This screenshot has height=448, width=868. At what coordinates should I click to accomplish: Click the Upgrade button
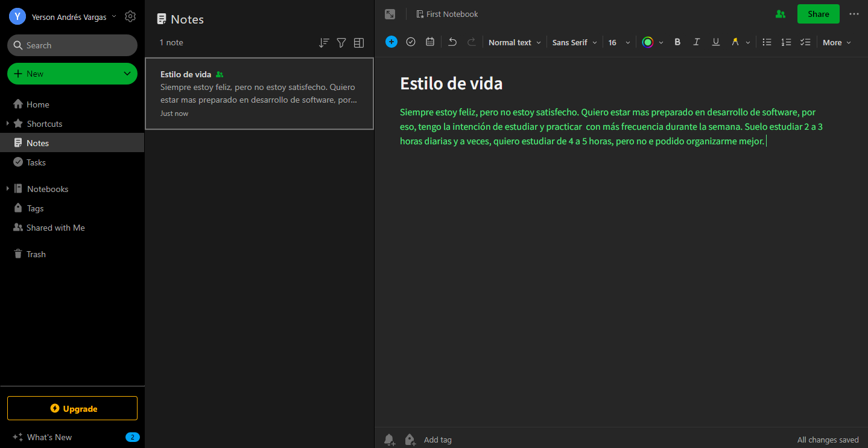click(72, 408)
